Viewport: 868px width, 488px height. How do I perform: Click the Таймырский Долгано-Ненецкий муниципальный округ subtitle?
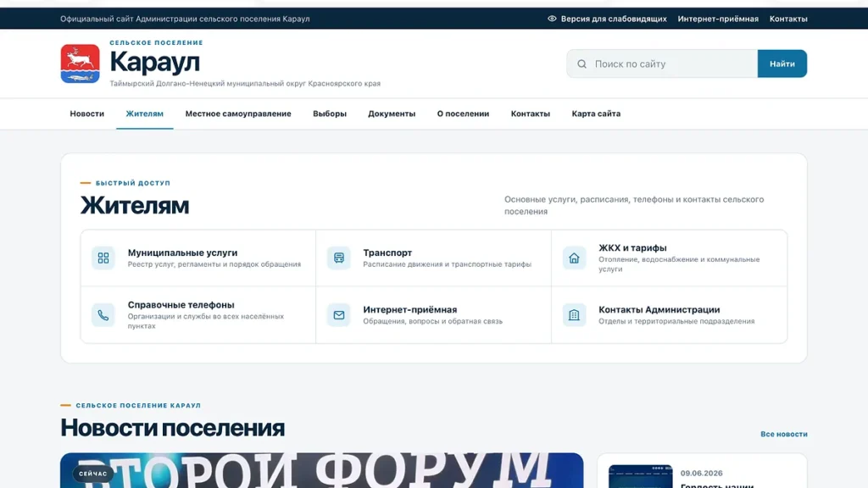245,84
